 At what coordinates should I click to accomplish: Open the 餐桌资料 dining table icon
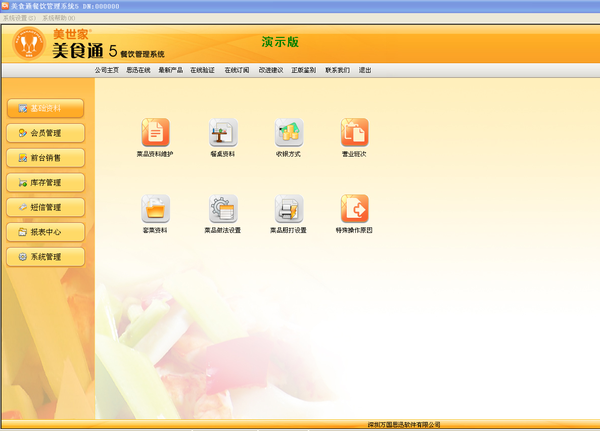pos(223,132)
